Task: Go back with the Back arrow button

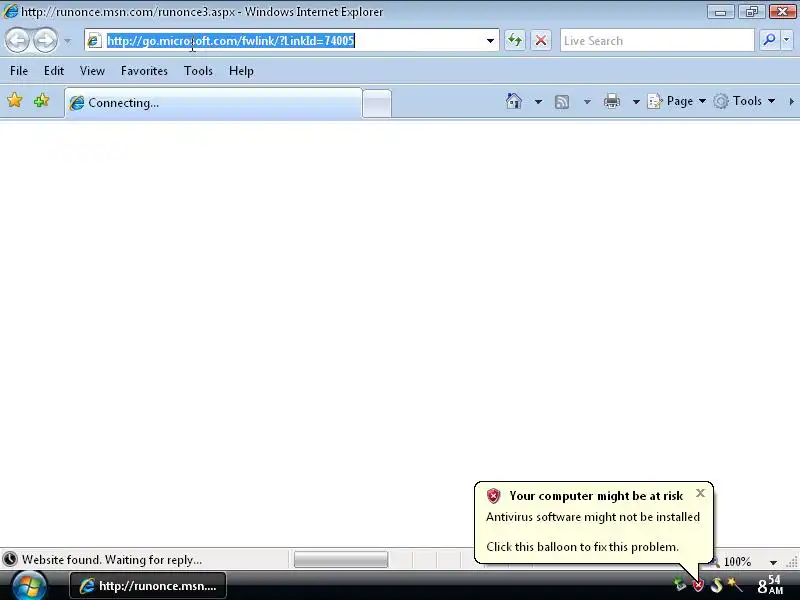Action: click(x=18, y=40)
